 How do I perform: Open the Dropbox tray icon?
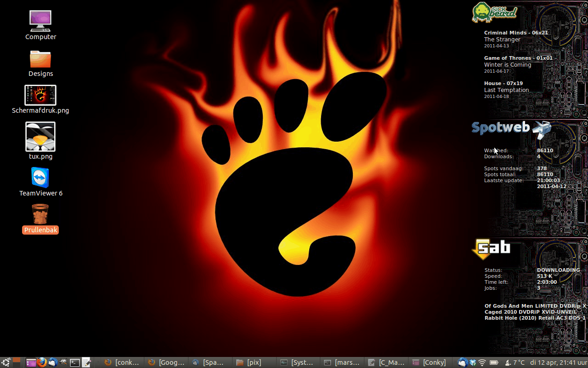[x=472, y=362]
